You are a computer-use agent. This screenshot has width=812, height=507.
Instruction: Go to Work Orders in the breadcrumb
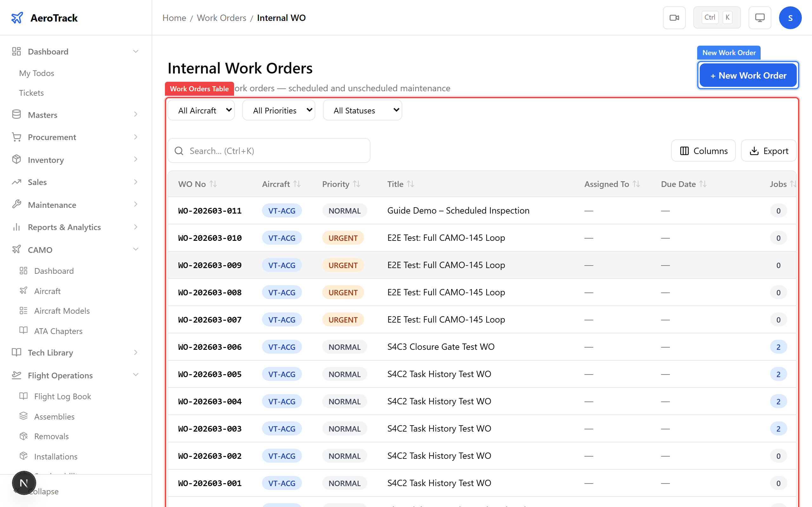click(221, 17)
